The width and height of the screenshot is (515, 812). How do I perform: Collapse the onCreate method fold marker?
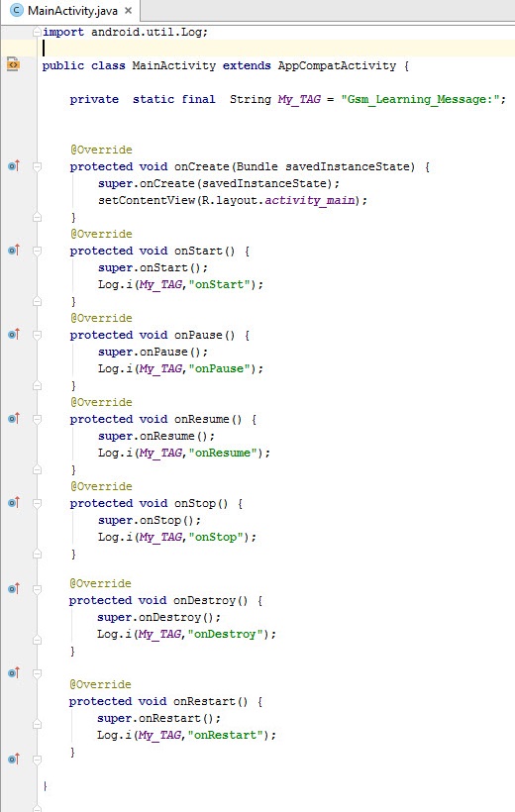point(37,166)
